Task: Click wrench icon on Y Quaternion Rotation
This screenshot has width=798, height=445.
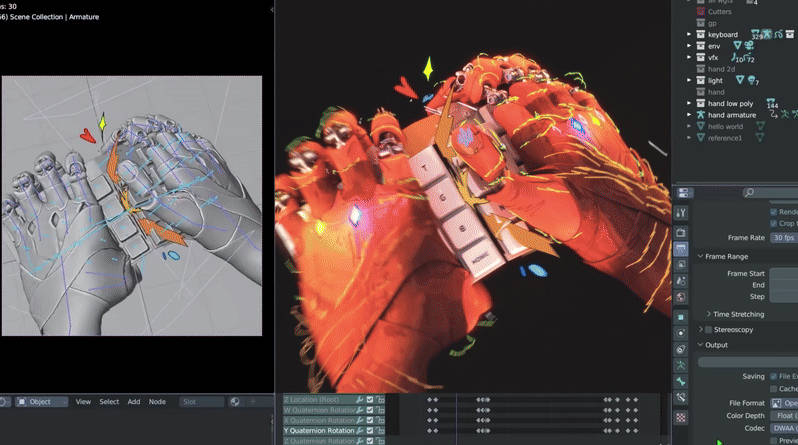Action: (360, 431)
